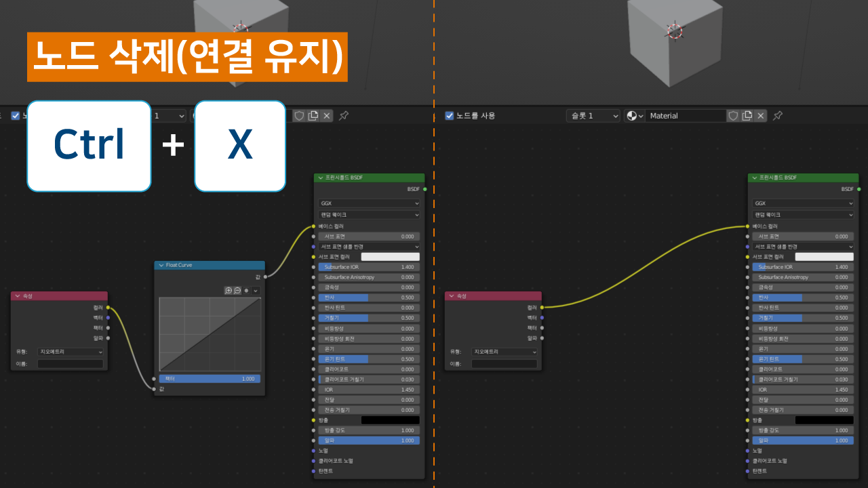The height and width of the screenshot is (488, 868).
Task: Unlink the material with the right panel X icon
Action: (x=761, y=116)
